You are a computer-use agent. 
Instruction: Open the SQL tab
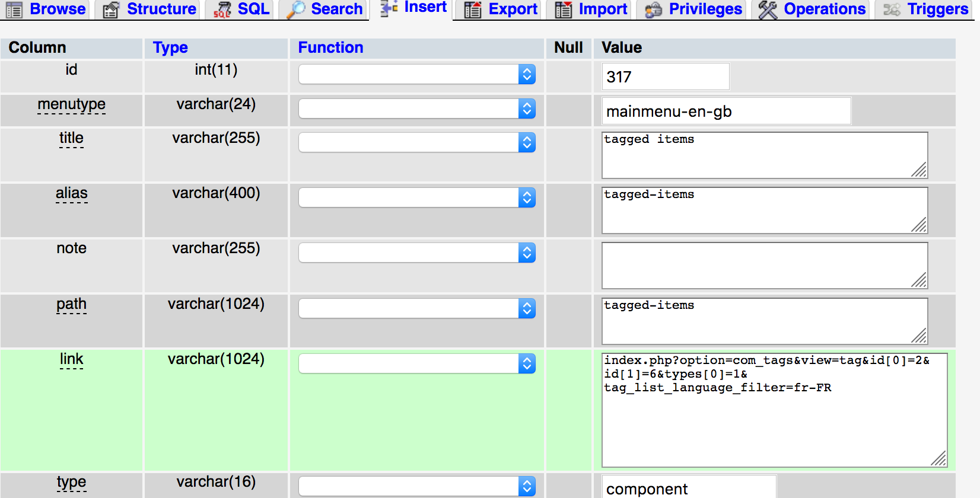tap(253, 9)
